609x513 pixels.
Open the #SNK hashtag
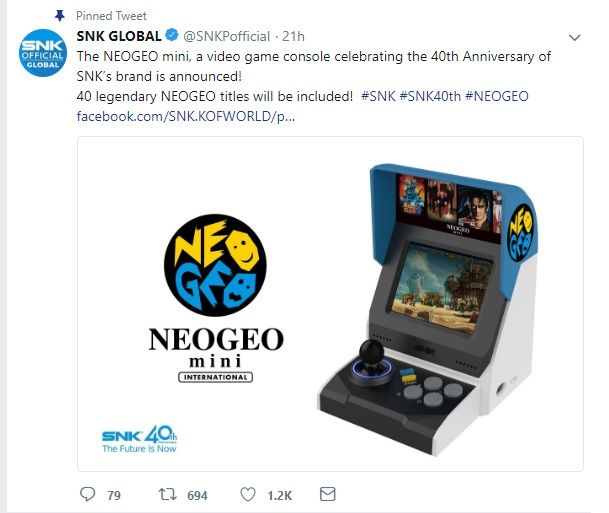coord(378,96)
